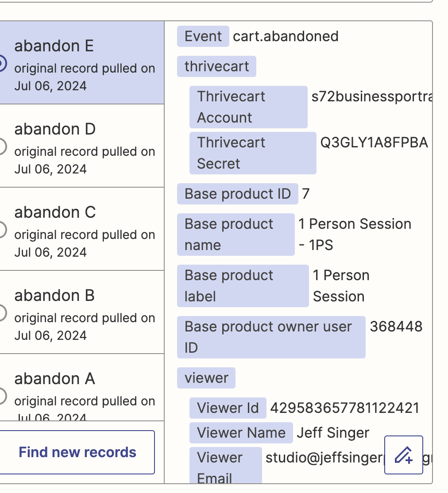Viewport: 448px width, 493px height.
Task: Click the Base product owner user ID label
Action: (271, 337)
